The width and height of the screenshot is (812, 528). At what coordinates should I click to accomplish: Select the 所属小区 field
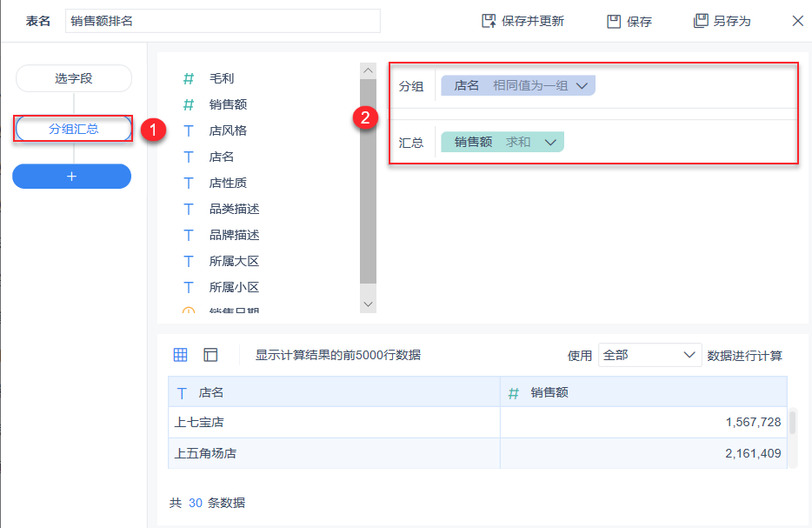coord(234,287)
